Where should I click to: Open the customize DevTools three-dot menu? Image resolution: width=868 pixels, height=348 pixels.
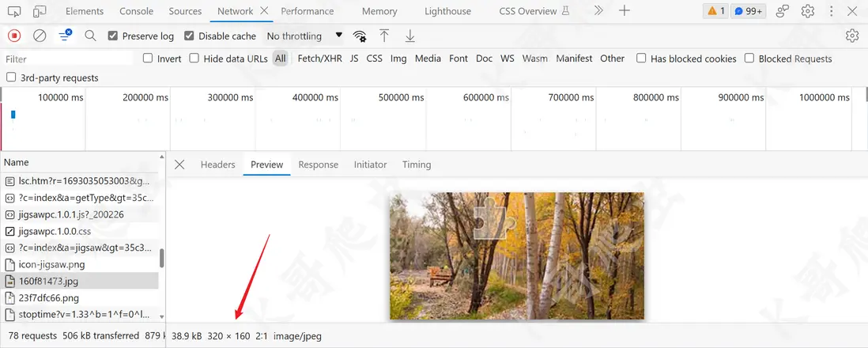click(x=831, y=11)
